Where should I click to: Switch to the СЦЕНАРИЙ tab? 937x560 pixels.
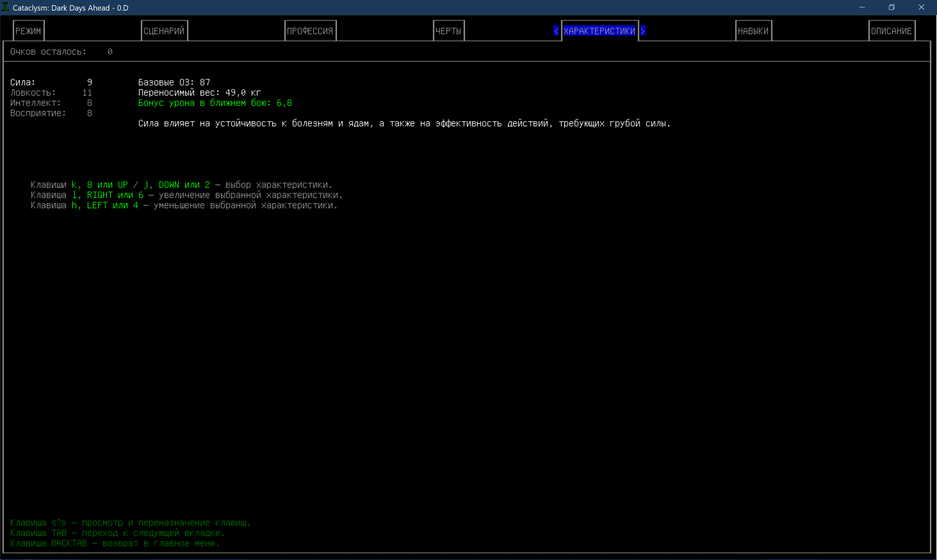[x=164, y=31]
